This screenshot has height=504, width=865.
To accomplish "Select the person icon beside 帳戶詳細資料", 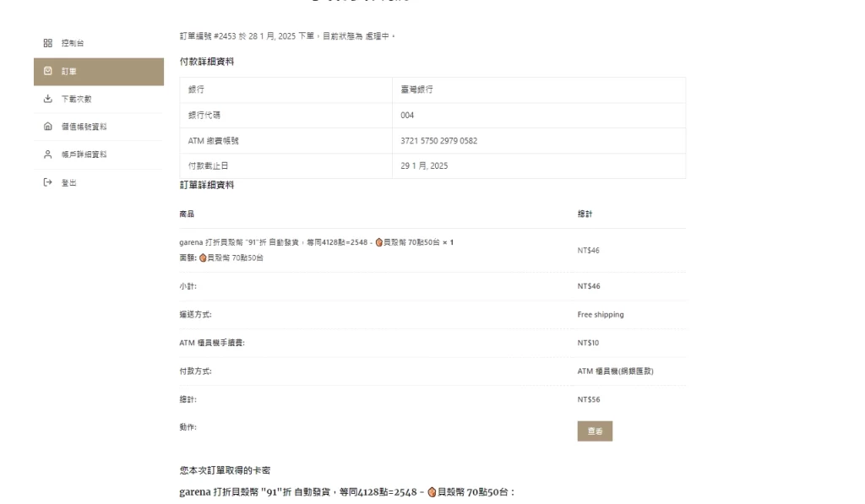I will [46, 154].
